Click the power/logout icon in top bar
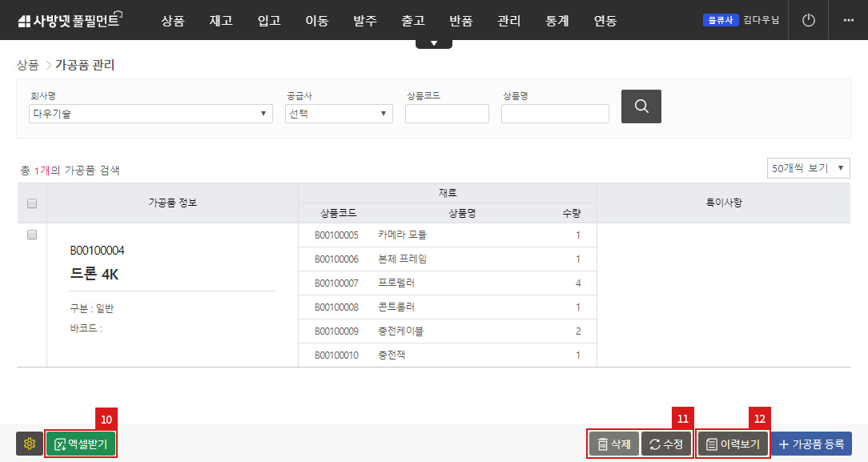Image resolution: width=868 pixels, height=462 pixels. point(808,20)
